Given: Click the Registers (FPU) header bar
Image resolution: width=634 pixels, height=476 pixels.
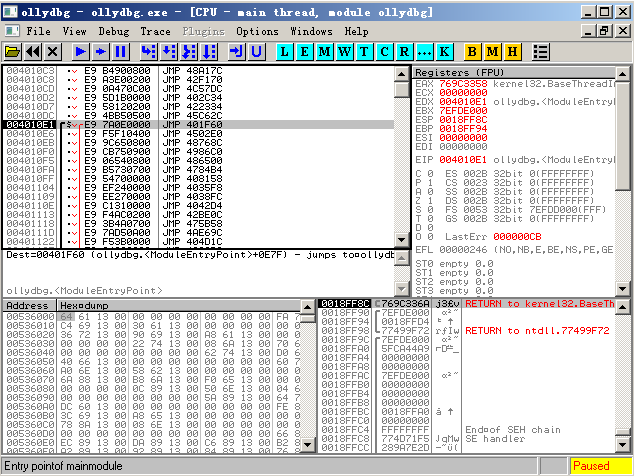Looking at the screenshot, I should tap(514, 72).
